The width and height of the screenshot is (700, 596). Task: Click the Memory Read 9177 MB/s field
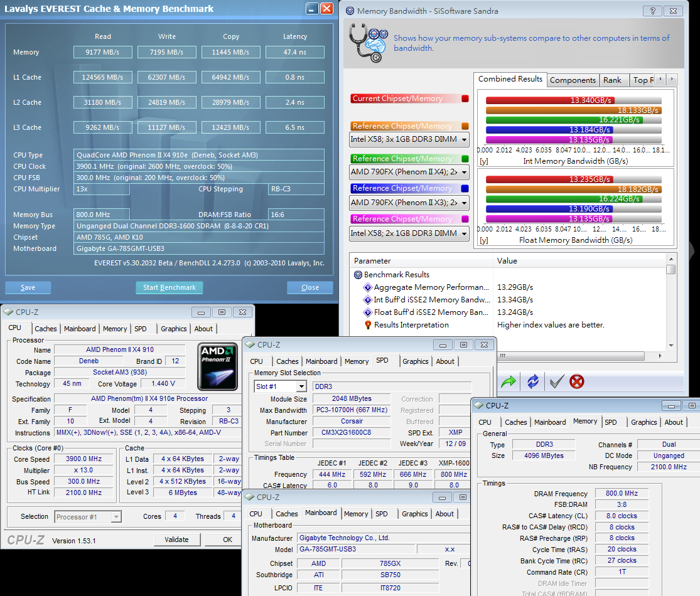[103, 52]
